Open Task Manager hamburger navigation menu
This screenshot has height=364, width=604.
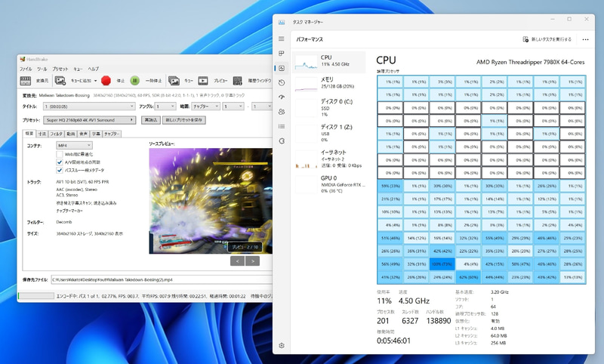282,39
